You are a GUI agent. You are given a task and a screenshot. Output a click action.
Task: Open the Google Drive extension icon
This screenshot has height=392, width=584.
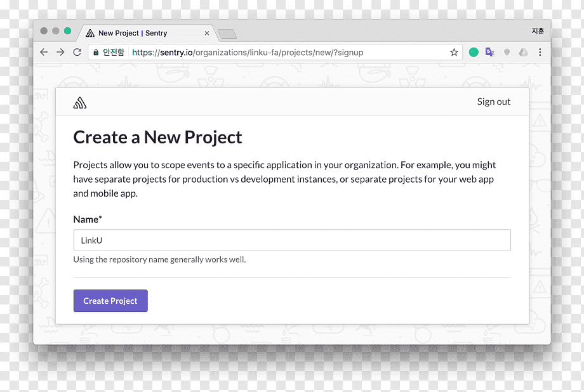(x=523, y=52)
